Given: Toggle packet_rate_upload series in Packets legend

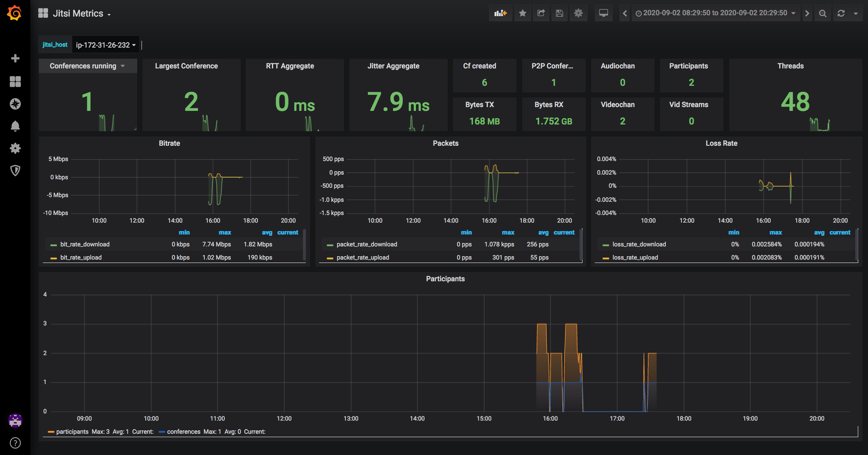Looking at the screenshot, I should click(x=362, y=257).
